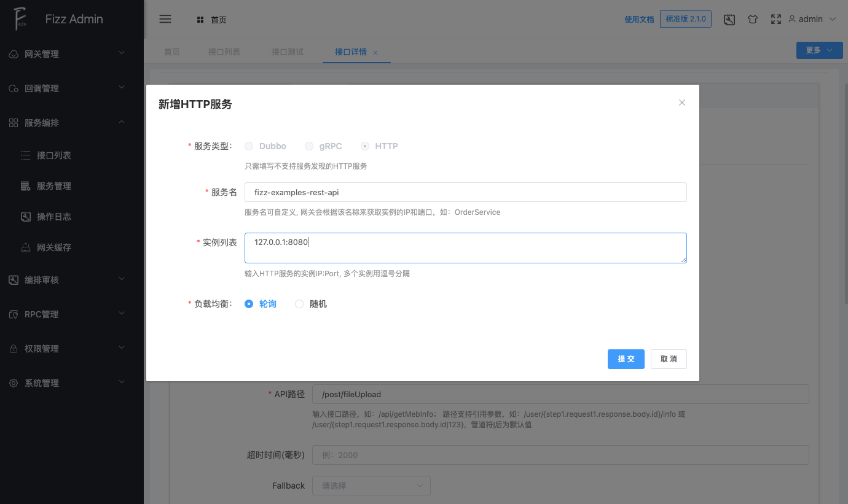The height and width of the screenshot is (504, 848).
Task: Open the 使用文档 documentation link
Action: 639,19
